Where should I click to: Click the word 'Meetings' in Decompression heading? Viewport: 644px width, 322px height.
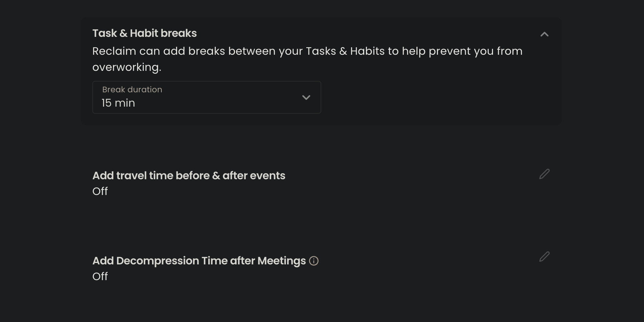[282, 261]
